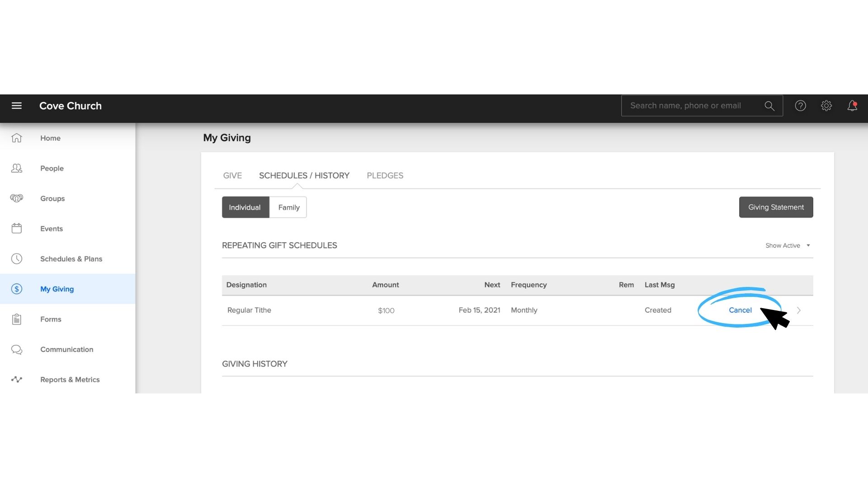Viewport: 868px width, 488px height.
Task: Click the People sidebar icon
Action: point(17,168)
